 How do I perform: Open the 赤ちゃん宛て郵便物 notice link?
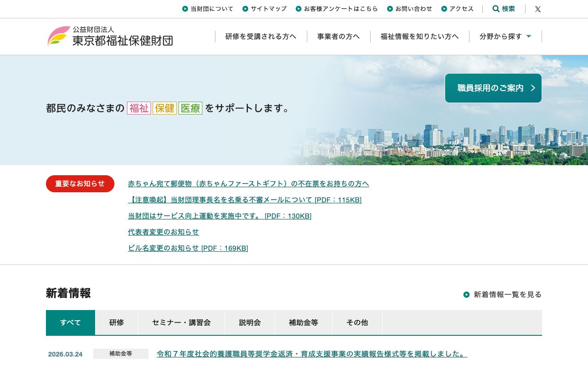coord(248,184)
